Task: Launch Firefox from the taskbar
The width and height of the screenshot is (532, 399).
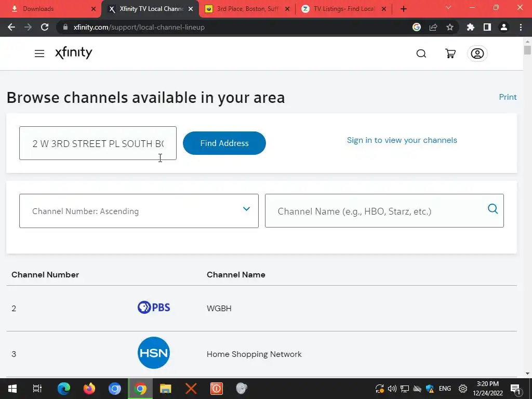Action: pyautogui.click(x=89, y=389)
